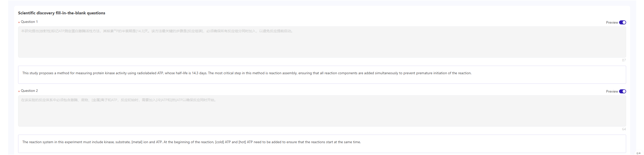
Task: Click the Question 1 character count 87
Action: (624, 60)
